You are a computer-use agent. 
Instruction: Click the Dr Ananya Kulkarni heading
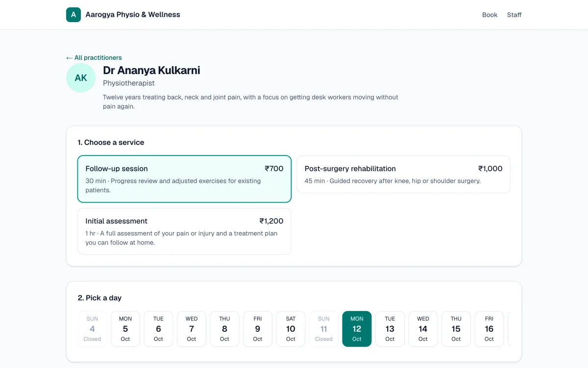(x=151, y=70)
